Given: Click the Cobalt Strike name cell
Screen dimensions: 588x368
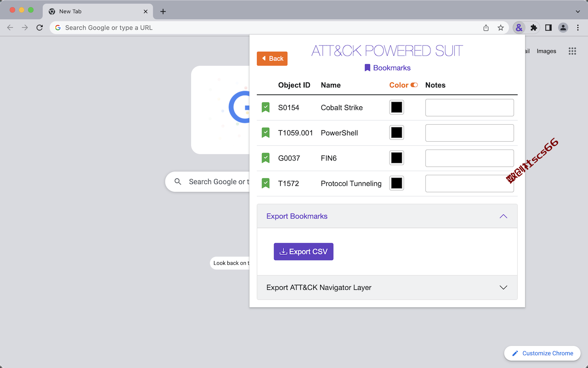Looking at the screenshot, I should click(342, 108).
